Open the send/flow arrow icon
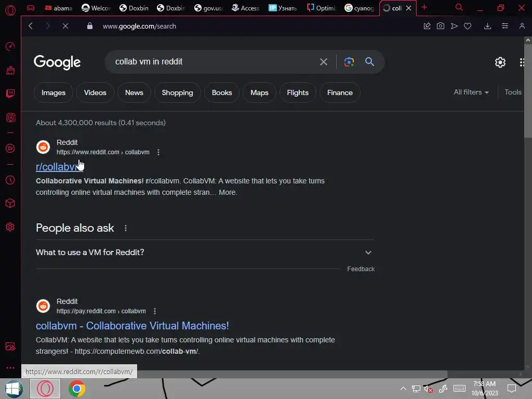This screenshot has height=399, width=532. [454, 26]
